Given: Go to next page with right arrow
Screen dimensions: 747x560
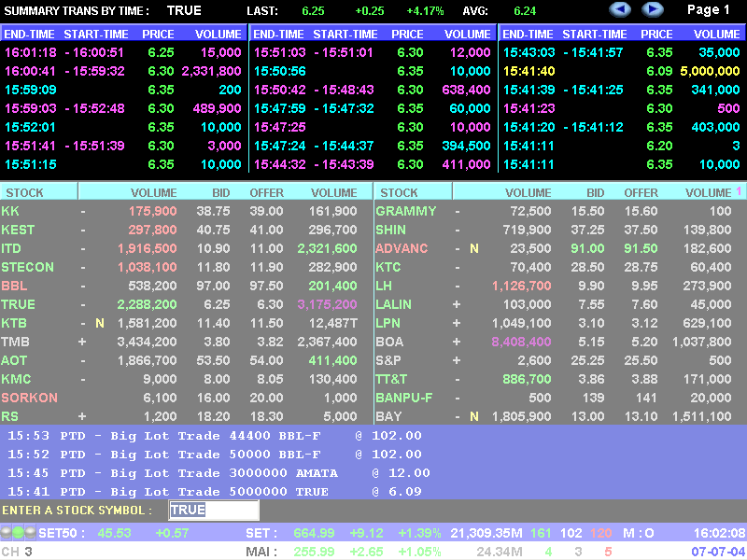Looking at the screenshot, I should pyautogui.click(x=652, y=9).
